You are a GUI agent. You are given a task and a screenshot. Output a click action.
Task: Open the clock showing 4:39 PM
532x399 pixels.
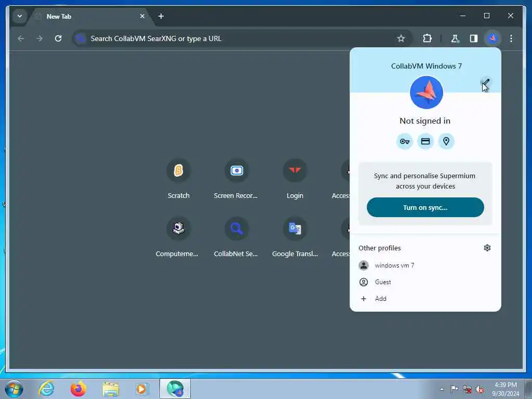tap(506, 389)
